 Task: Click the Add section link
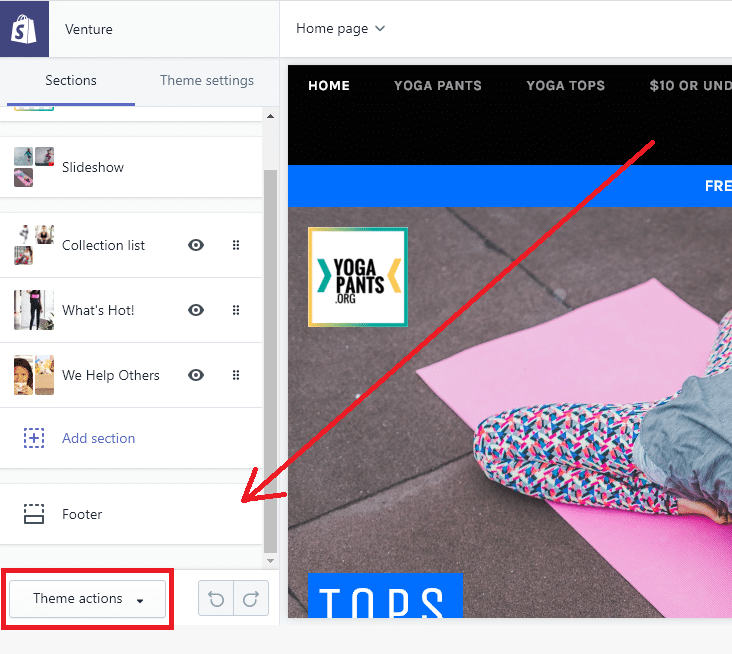click(99, 438)
